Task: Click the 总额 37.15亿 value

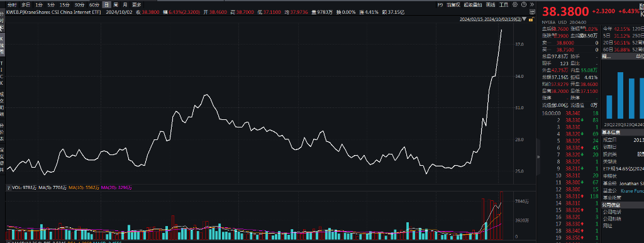Action: [x=560, y=77]
